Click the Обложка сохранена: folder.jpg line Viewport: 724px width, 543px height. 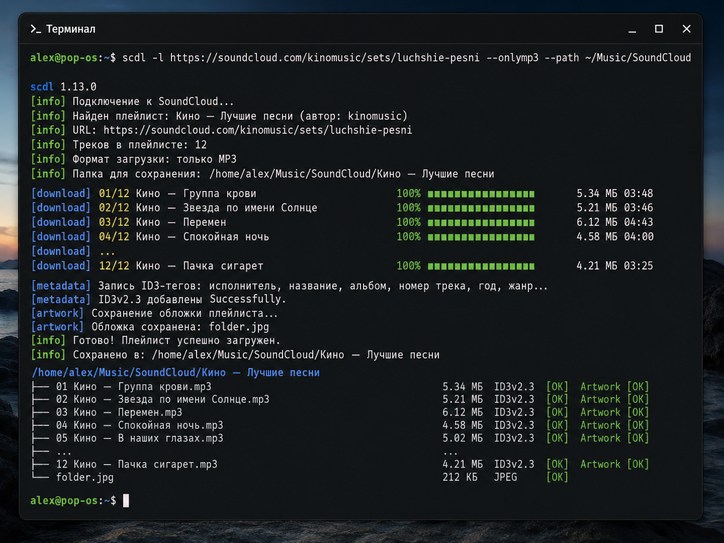[x=150, y=327]
